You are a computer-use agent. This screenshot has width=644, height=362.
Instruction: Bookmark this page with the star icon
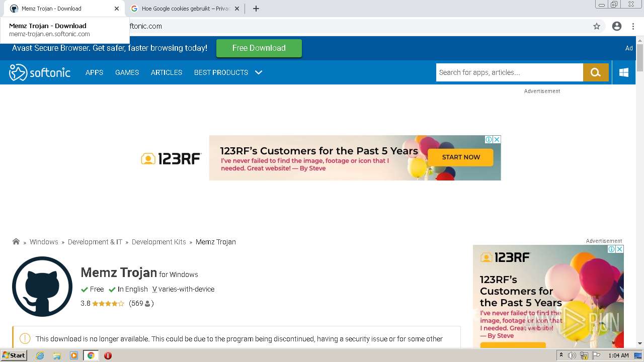[597, 26]
